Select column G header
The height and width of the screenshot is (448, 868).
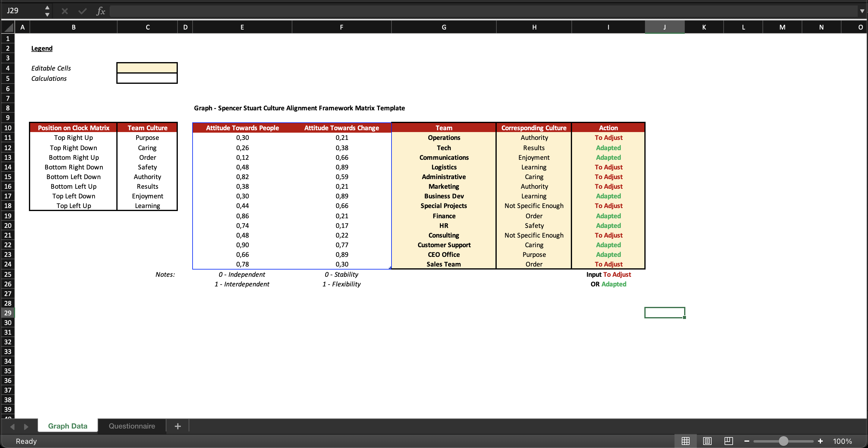(x=444, y=27)
